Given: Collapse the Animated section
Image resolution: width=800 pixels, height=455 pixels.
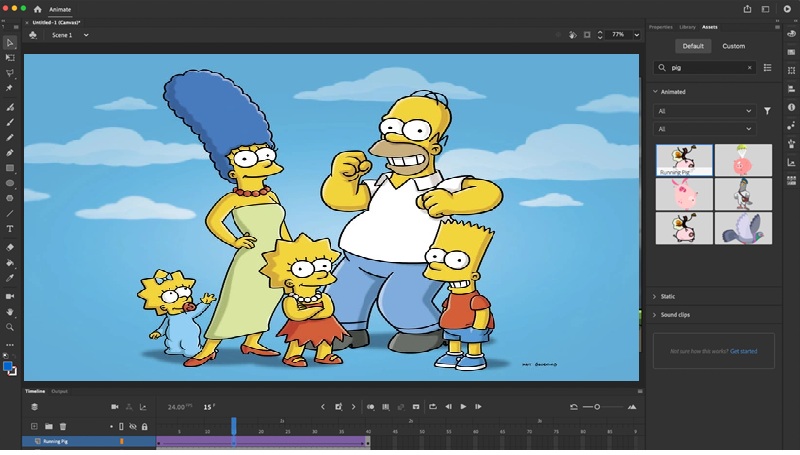Looking at the screenshot, I should click(x=655, y=92).
